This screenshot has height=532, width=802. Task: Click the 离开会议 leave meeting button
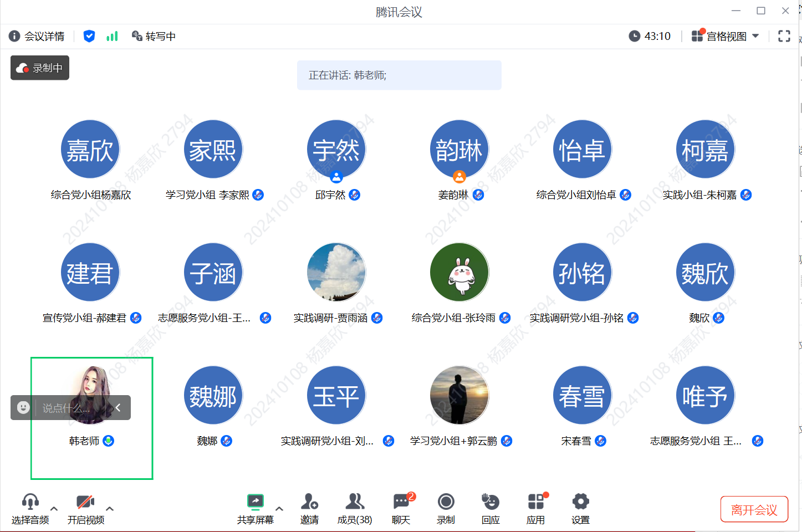coord(754,509)
